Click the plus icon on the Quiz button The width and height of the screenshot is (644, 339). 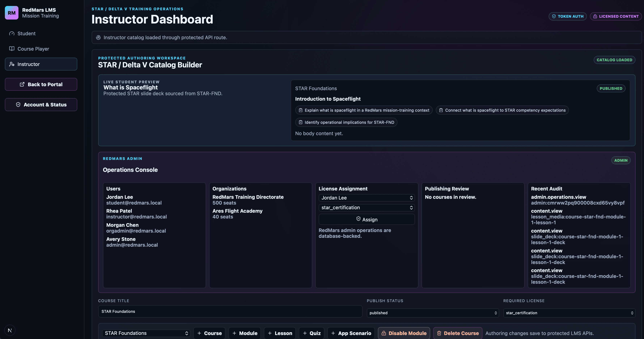[305, 333]
